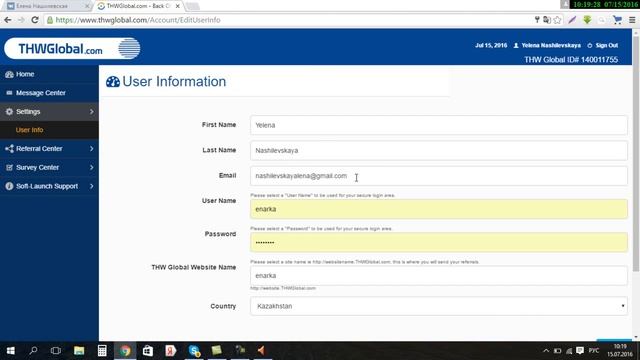
Task: Open Calculator from taskbar
Action: click(x=102, y=351)
